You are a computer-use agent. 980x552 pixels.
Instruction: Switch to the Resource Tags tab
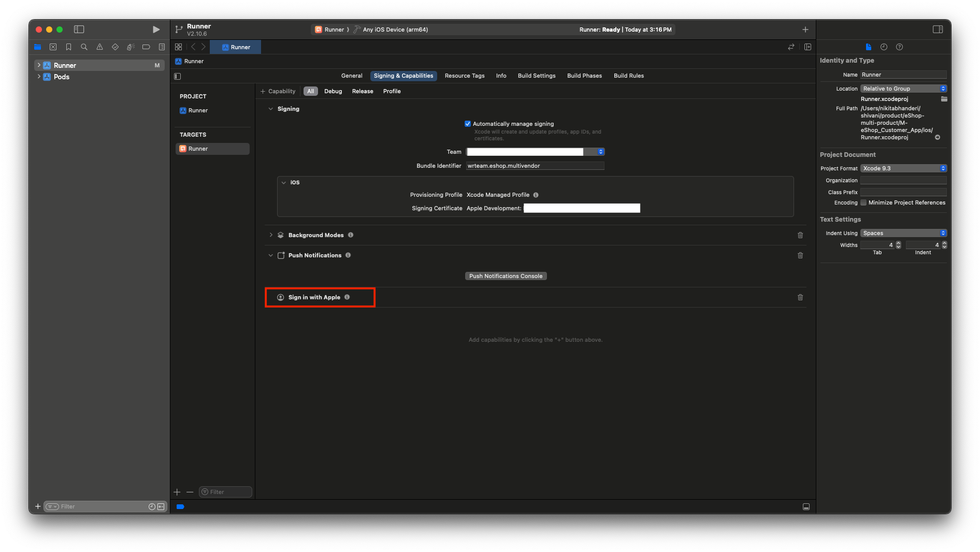click(465, 76)
